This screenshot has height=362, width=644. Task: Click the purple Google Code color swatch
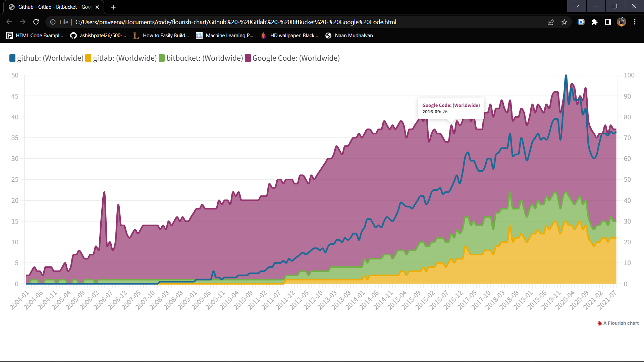248,58
